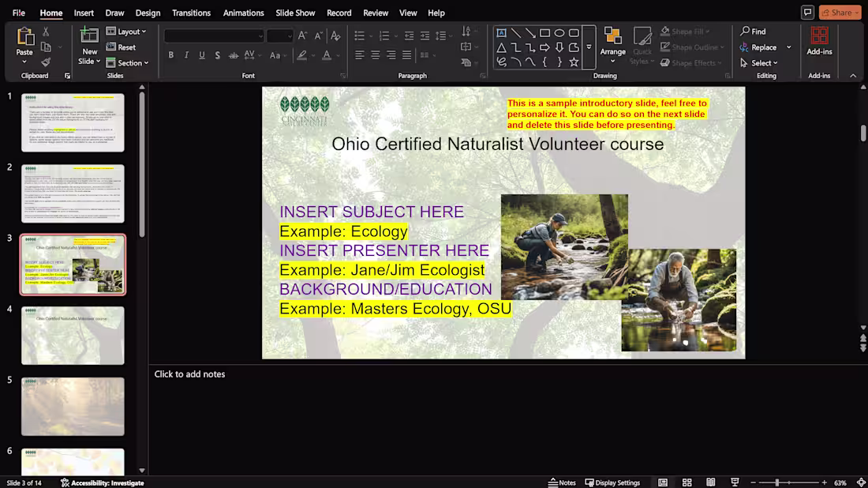This screenshot has width=868, height=488.
Task: Start the Slide Show from the status bar icon
Action: pyautogui.click(x=734, y=482)
